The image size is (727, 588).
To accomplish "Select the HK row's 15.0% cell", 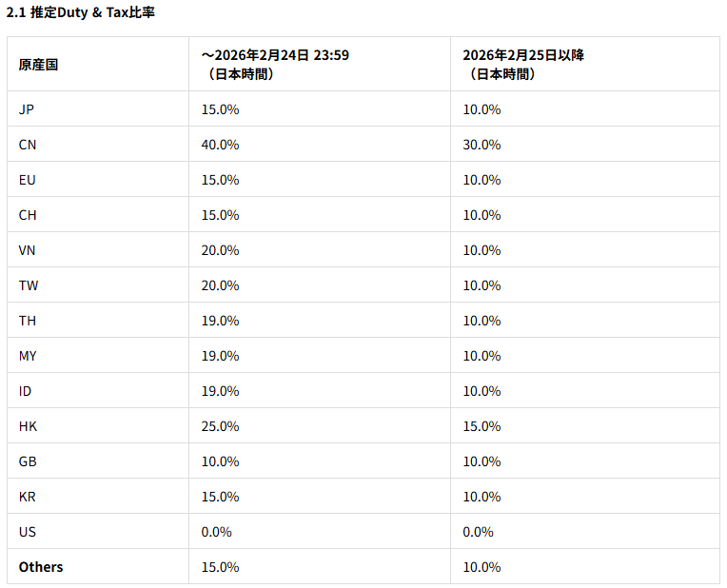I will pyautogui.click(x=481, y=426).
